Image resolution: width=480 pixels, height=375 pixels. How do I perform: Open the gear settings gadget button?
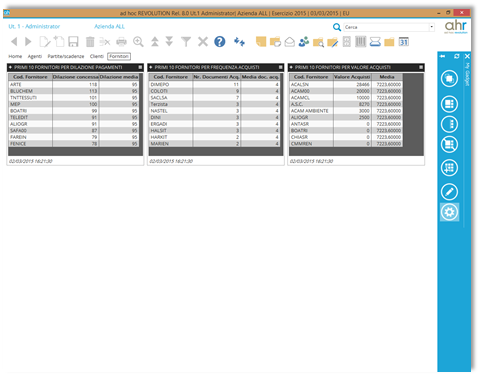(x=449, y=212)
